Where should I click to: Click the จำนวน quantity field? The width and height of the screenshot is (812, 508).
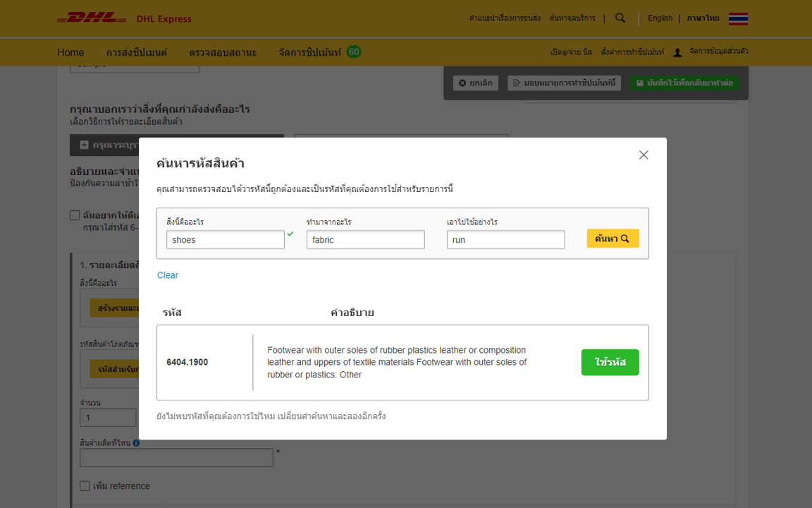[109, 417]
